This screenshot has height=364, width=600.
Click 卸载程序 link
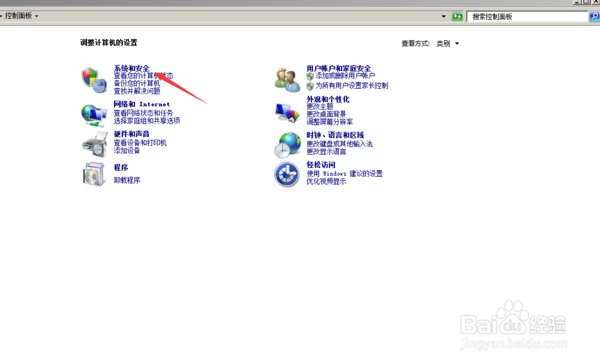(x=127, y=180)
